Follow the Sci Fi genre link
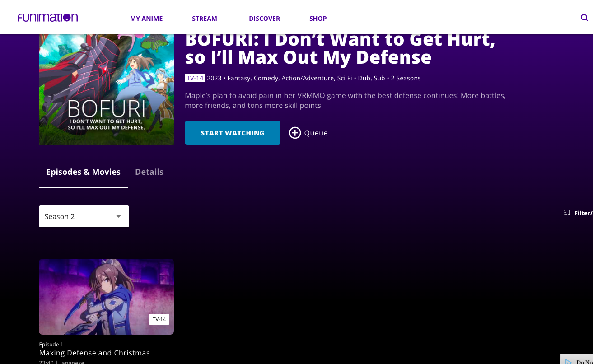This screenshot has width=593, height=364. click(345, 78)
